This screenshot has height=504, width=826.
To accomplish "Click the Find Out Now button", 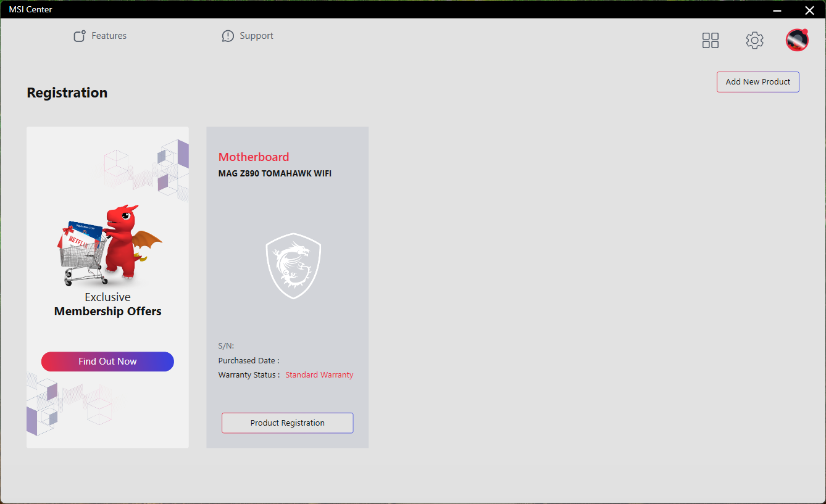I will (x=107, y=361).
